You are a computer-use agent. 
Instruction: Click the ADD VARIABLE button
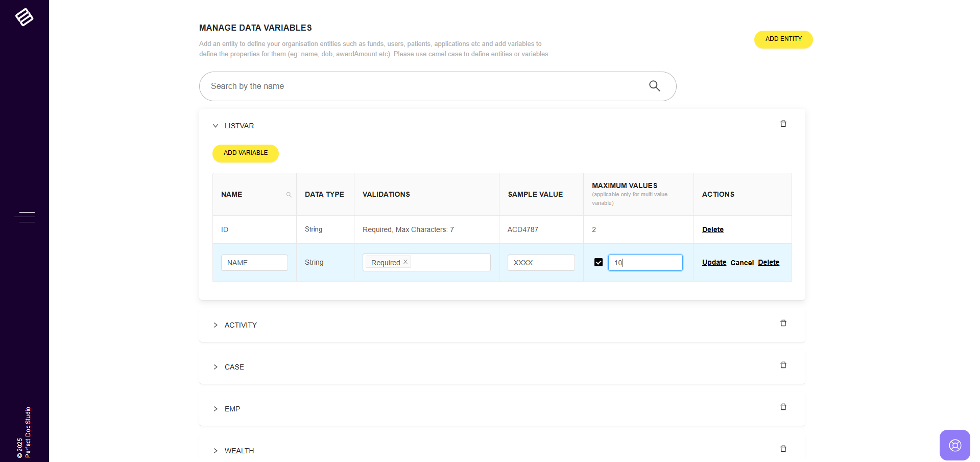coord(245,153)
